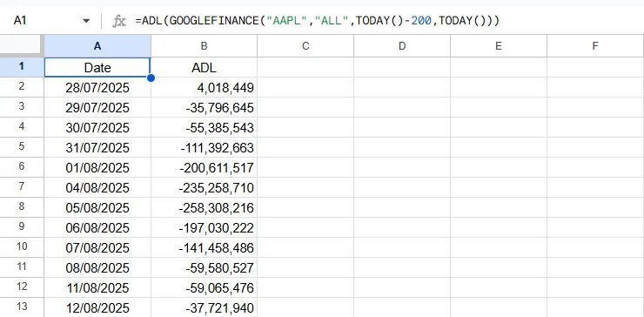Select the ADL value -235,258,710
This screenshot has height=317, width=644.
coord(205,187)
